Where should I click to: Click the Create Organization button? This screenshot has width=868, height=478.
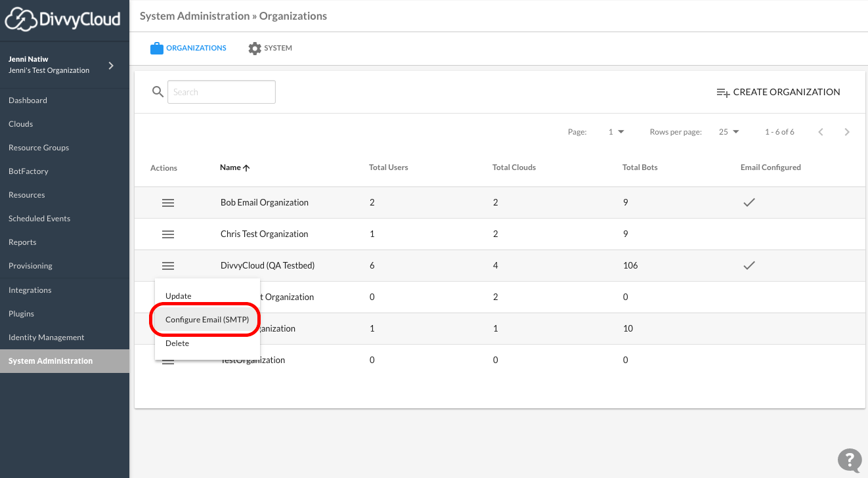[778, 93]
